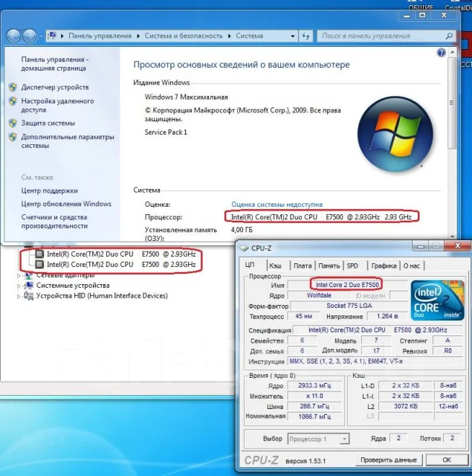Click the Back navigation arrow in Control Panel
This screenshot has height=476, width=472.
(x=13, y=36)
